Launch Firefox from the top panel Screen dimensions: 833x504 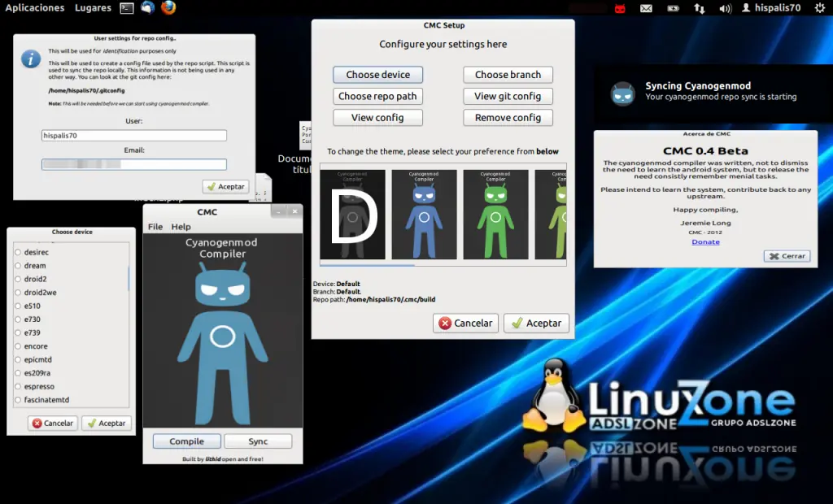click(168, 7)
